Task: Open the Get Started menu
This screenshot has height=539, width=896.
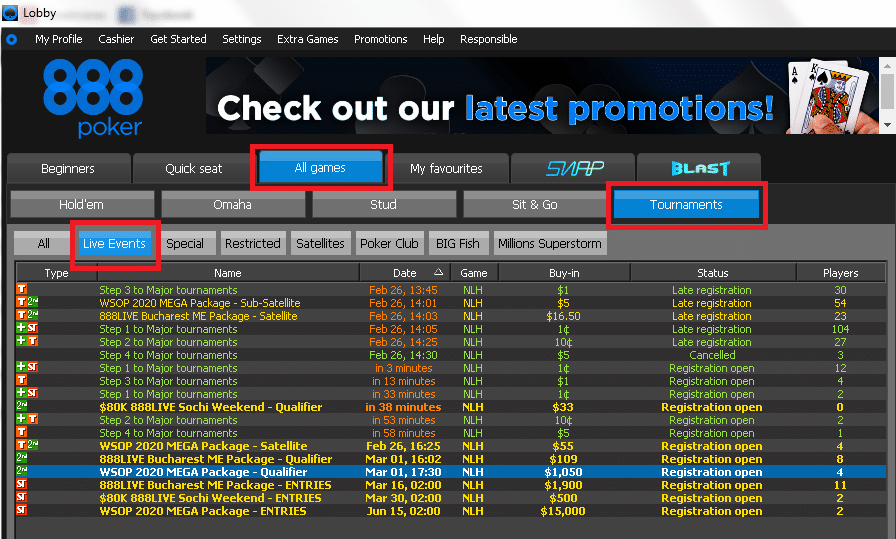Action: coord(178,39)
